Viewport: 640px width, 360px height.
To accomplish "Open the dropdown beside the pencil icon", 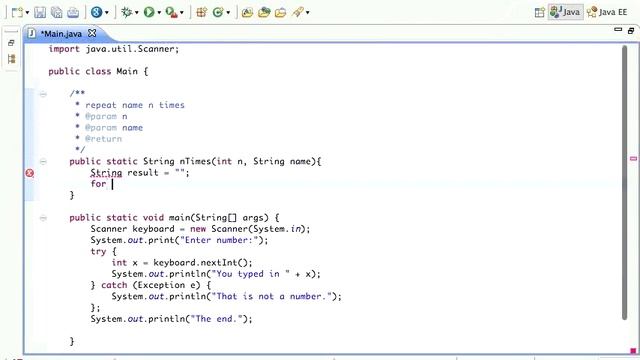I will tap(308, 13).
